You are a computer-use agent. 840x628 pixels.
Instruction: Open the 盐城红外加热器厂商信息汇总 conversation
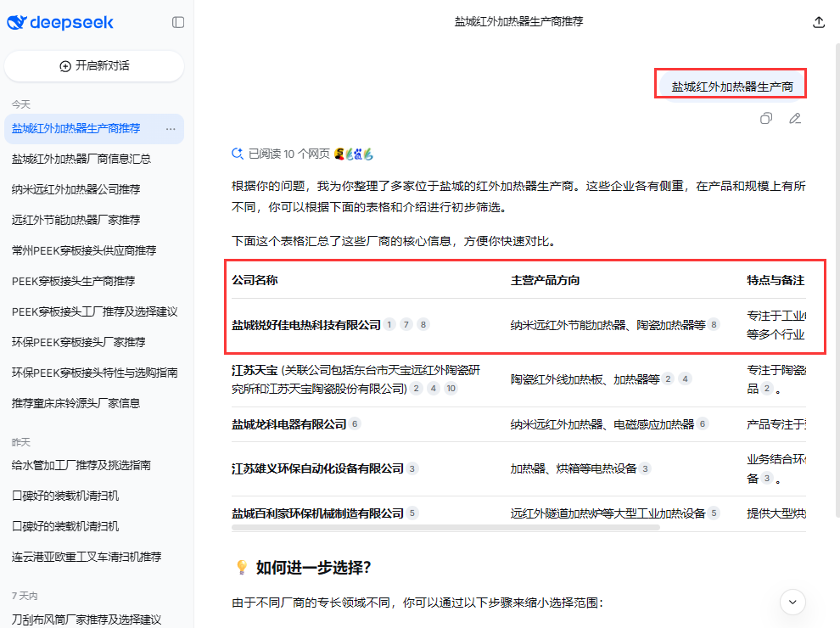tap(81, 159)
